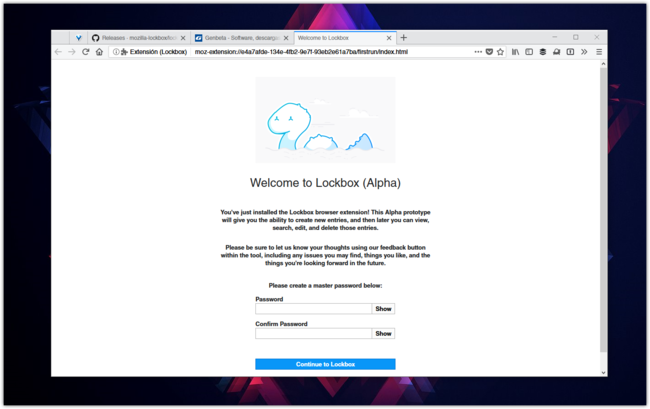Select the Welcome to Lockbox tab
The width and height of the screenshot is (650, 409).
[345, 38]
